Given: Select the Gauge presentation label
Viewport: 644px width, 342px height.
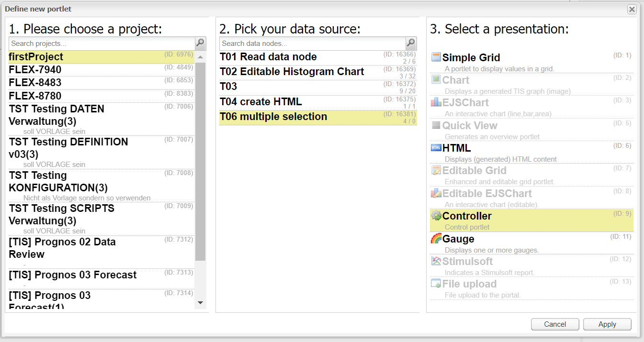Looking at the screenshot, I should point(458,239).
